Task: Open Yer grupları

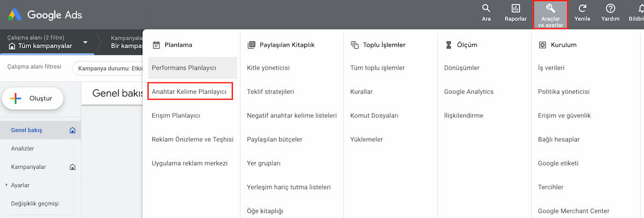Action: pos(264,163)
